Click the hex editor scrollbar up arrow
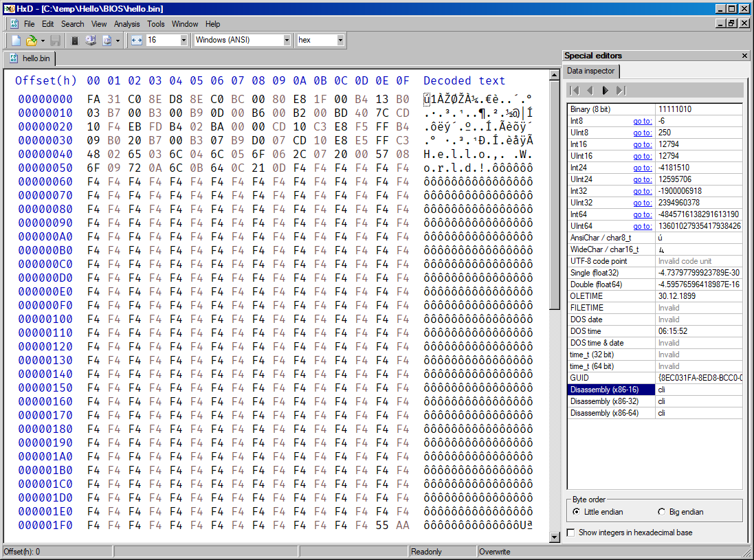754x560 pixels. click(555, 74)
